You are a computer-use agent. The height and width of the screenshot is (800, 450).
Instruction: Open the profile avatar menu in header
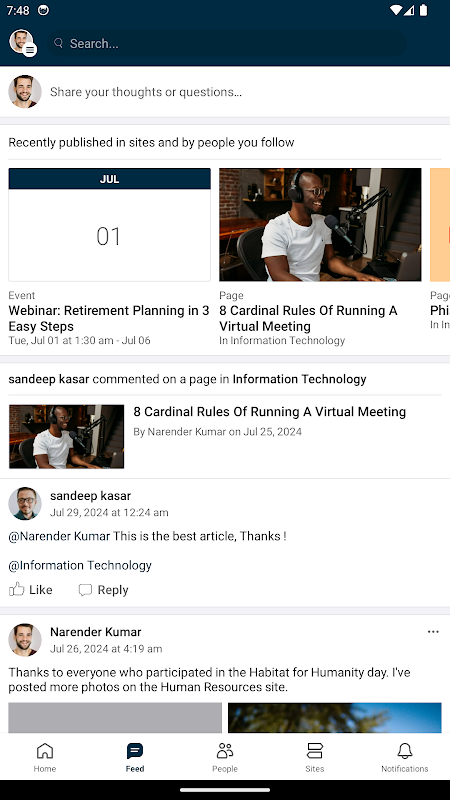(x=23, y=42)
